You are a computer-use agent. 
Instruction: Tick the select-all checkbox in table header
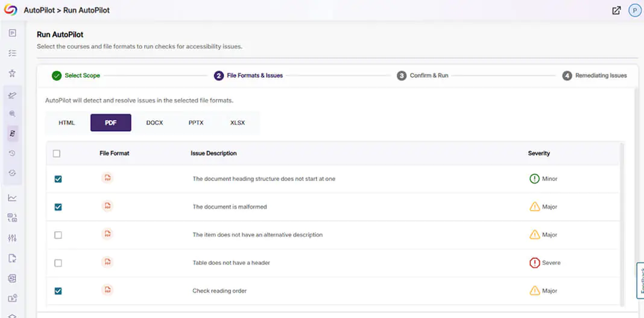[x=57, y=154]
